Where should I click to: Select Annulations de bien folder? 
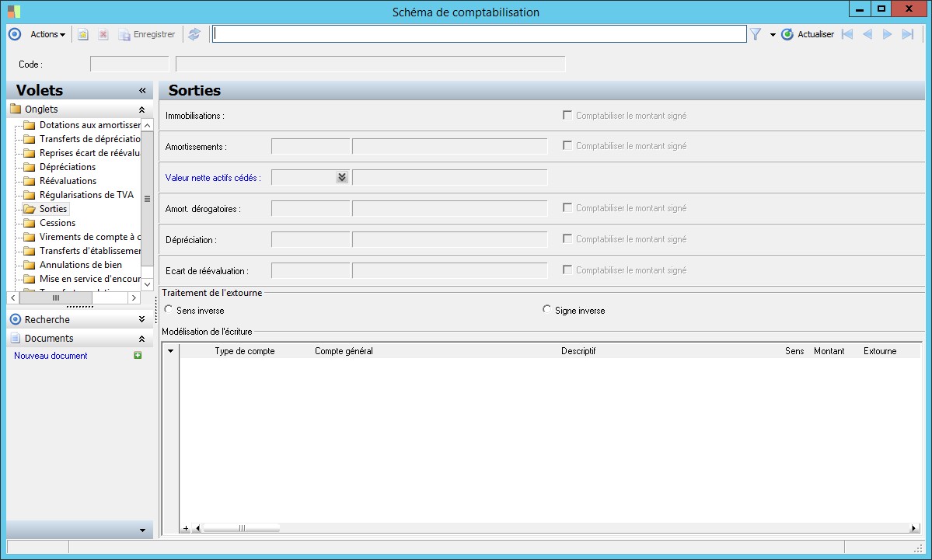(x=80, y=265)
